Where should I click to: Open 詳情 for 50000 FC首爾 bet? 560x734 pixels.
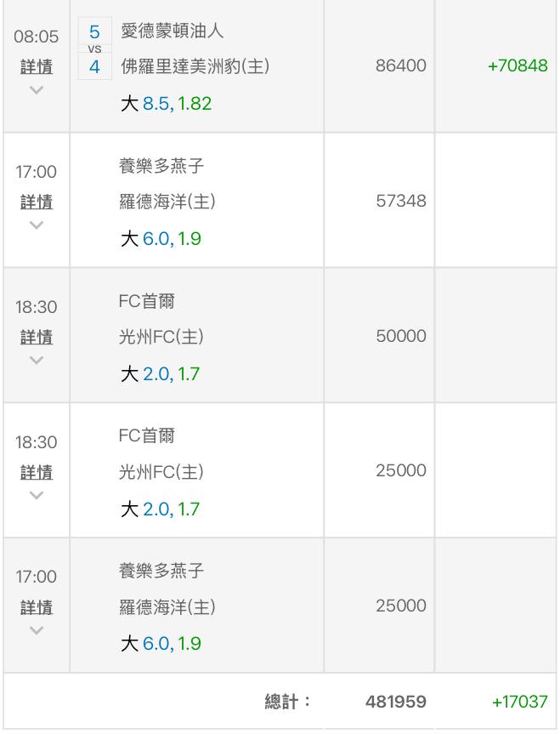coord(37,337)
